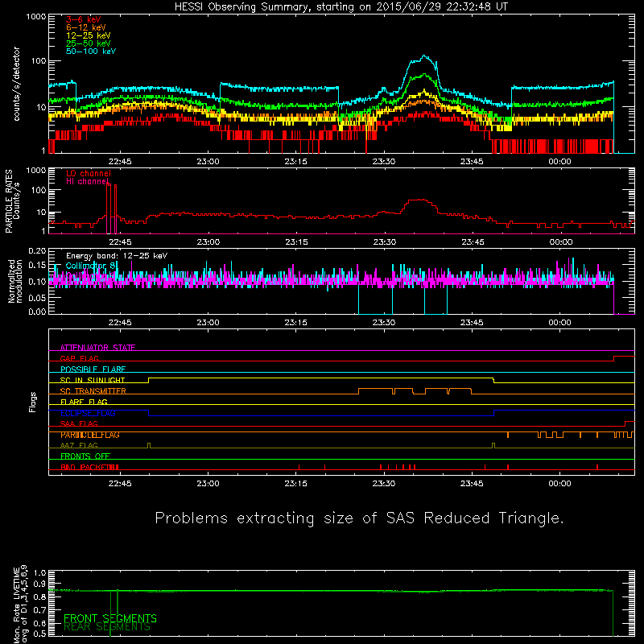Screen dimensions: 644x644
Task: Click the SC IN SUNLIGHT flag label
Action: (x=93, y=380)
